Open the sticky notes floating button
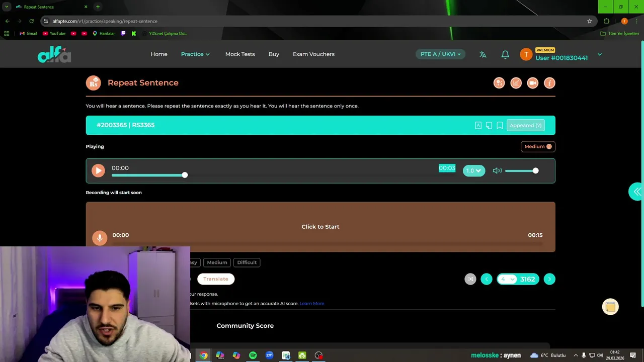Viewport: 644px width, 362px height. point(610,307)
